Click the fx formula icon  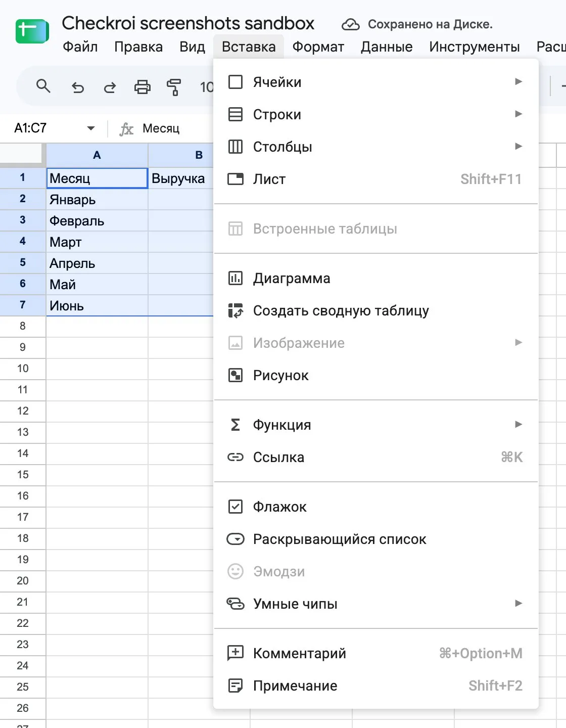pyautogui.click(x=126, y=129)
